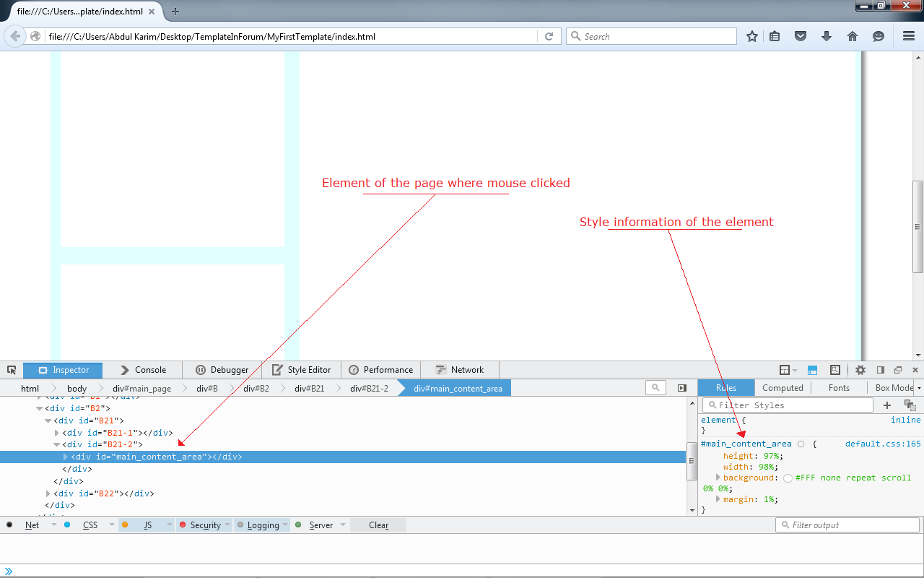The image size is (924, 578).
Task: Switch to the Style Editor tab
Action: click(x=301, y=370)
